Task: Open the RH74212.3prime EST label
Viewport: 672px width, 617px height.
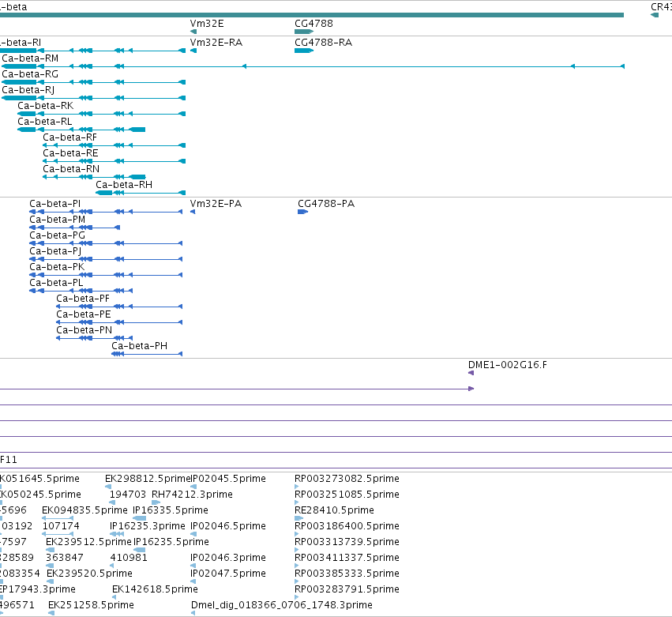Action: pyautogui.click(x=193, y=495)
